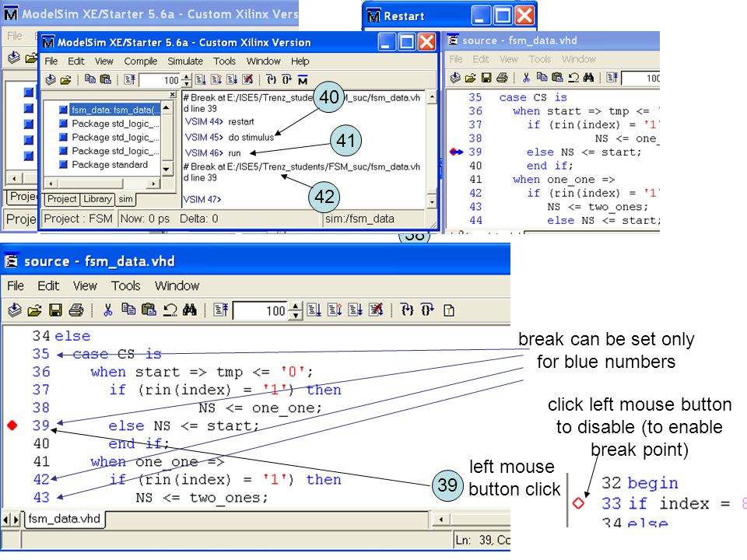Click the open folder icon in ModelSim toolbar

coord(65,79)
